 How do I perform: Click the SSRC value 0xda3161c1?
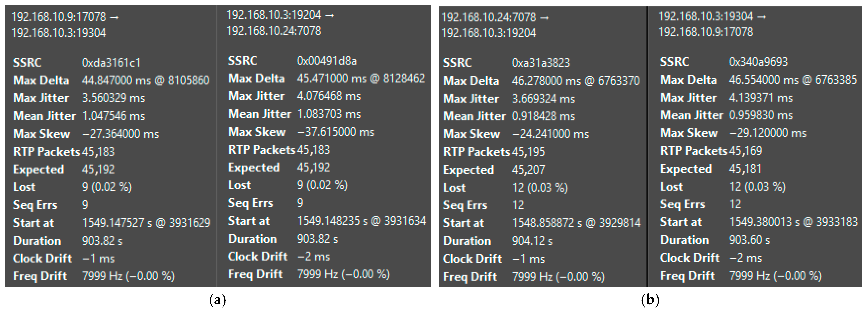(x=111, y=62)
